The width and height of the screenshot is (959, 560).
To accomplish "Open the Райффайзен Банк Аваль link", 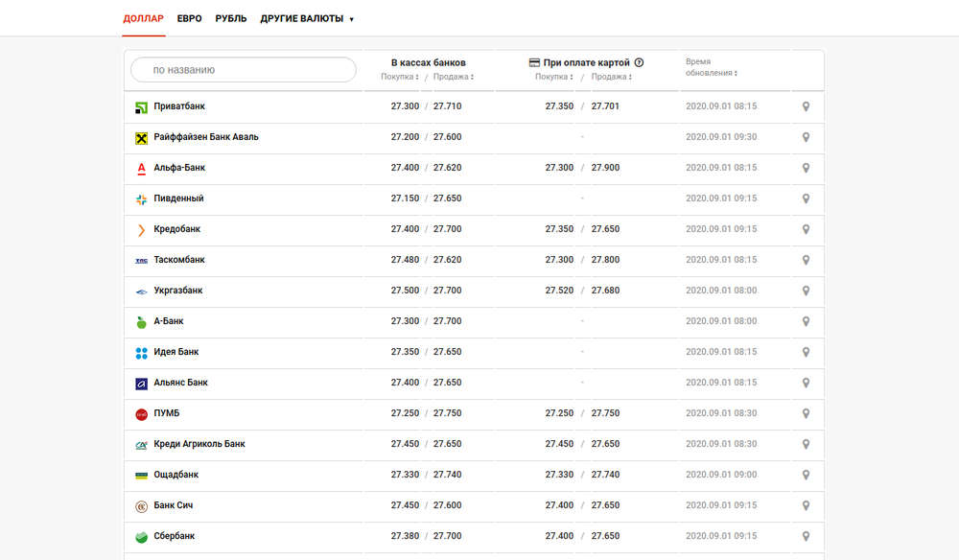I will point(206,137).
